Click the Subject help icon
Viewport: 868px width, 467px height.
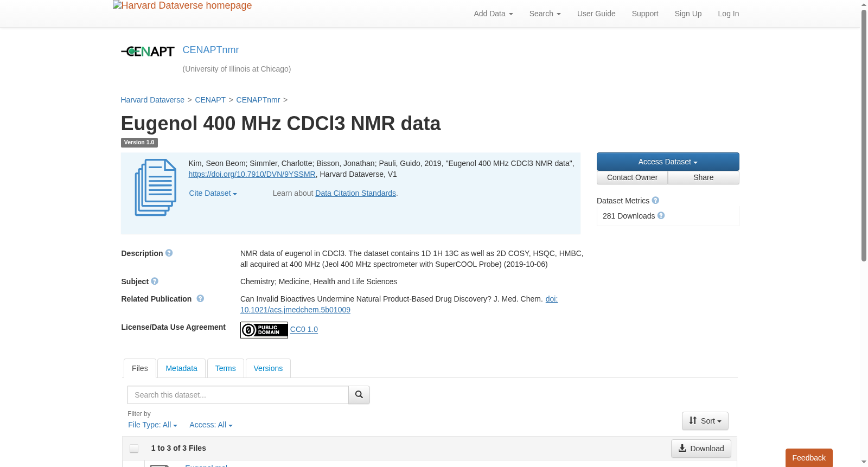pos(155,282)
